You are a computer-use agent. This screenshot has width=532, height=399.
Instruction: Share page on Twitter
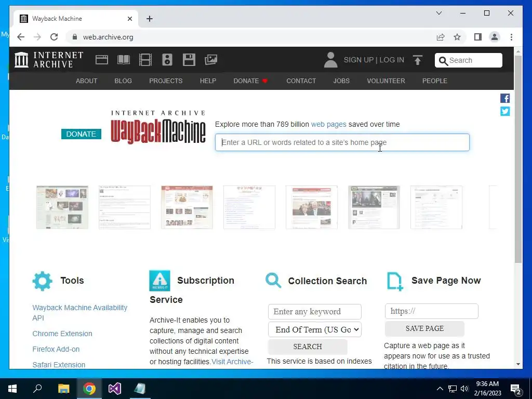point(505,111)
